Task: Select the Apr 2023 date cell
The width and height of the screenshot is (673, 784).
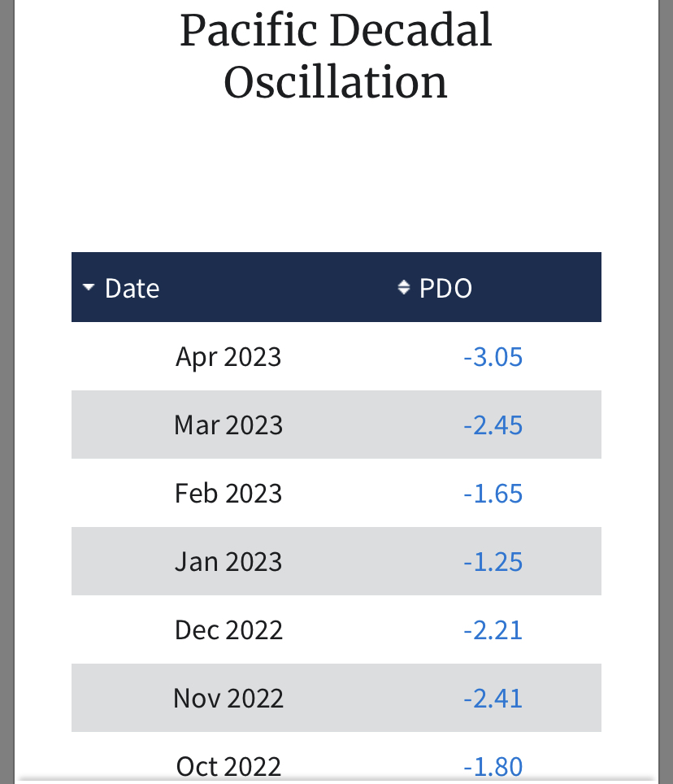Action: (228, 358)
